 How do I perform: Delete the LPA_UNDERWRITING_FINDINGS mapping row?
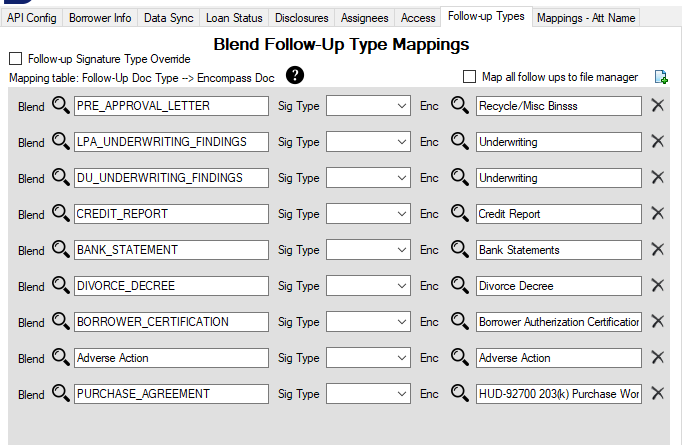[658, 141]
